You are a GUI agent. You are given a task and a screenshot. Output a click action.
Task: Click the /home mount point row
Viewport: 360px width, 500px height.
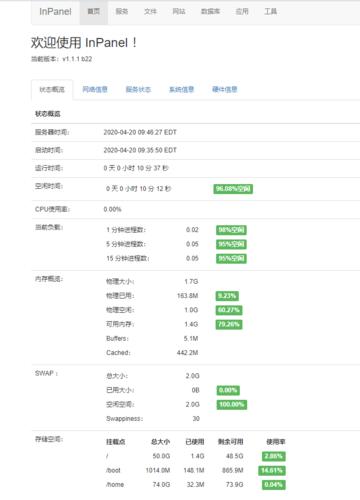tap(115, 485)
